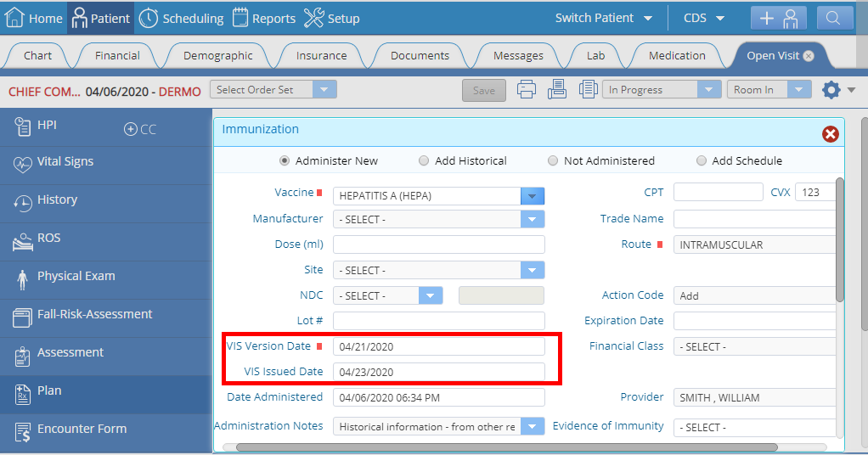Switch to Lab tab
868x455 pixels.
click(x=595, y=56)
